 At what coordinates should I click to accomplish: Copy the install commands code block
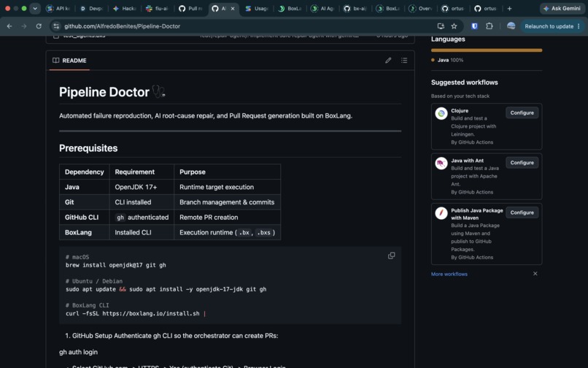(x=391, y=256)
